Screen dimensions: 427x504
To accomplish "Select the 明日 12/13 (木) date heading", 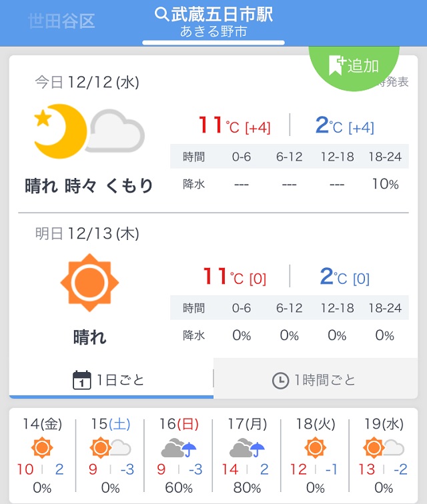I will point(87,233).
